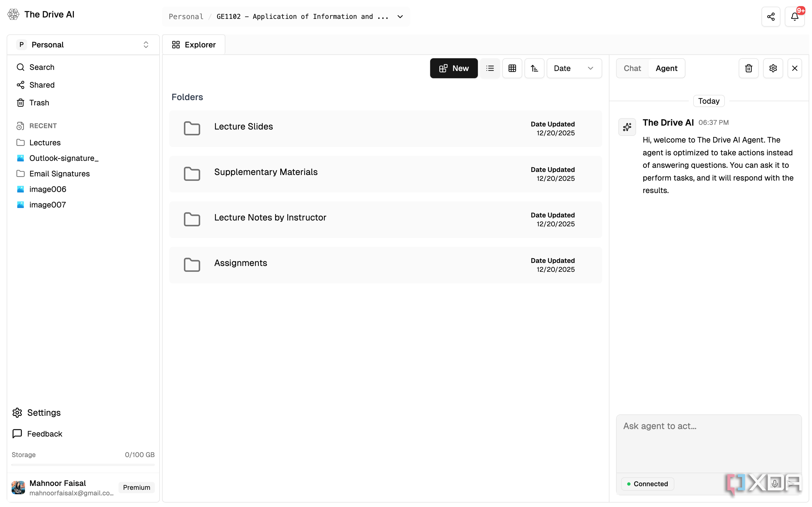The height and width of the screenshot is (507, 812).
Task: Open recent Lectures folder
Action: [38, 143]
